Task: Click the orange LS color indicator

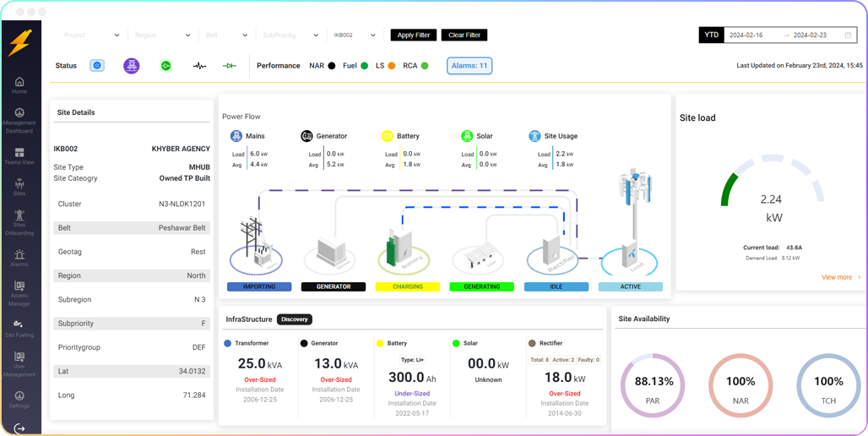Action: point(392,66)
